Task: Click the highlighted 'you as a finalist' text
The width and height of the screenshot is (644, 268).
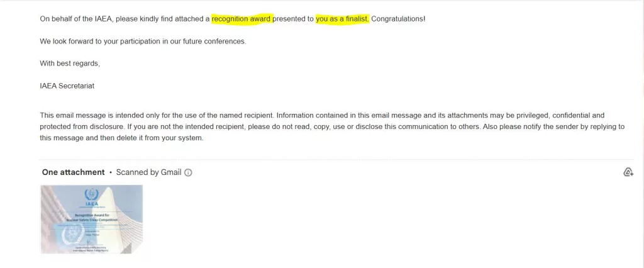Action: tap(343, 19)
